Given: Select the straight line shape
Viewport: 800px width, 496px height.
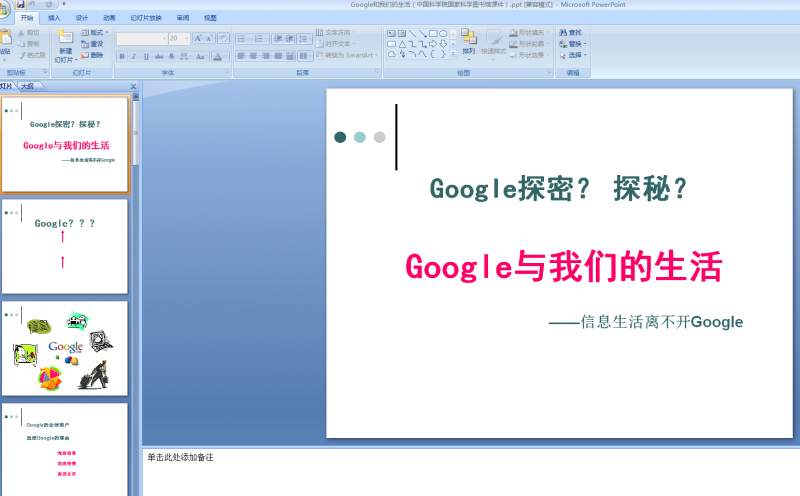Looking at the screenshot, I should pyautogui.click(x=412, y=34).
